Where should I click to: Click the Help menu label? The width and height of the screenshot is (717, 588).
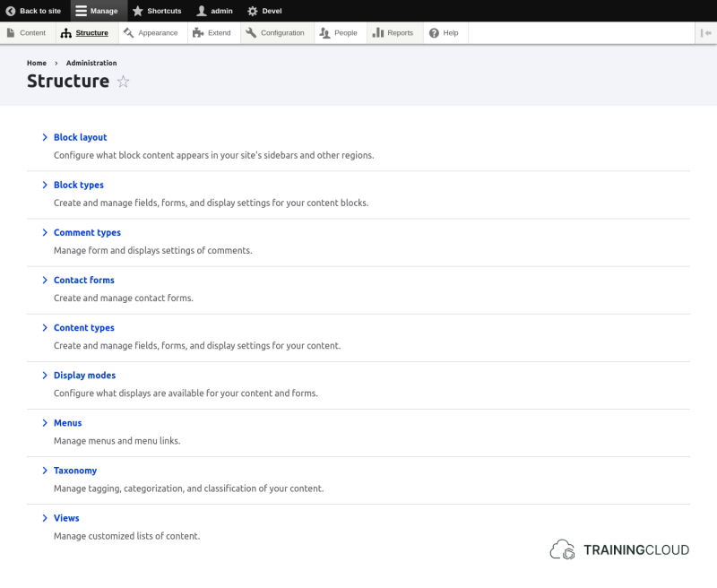(451, 33)
